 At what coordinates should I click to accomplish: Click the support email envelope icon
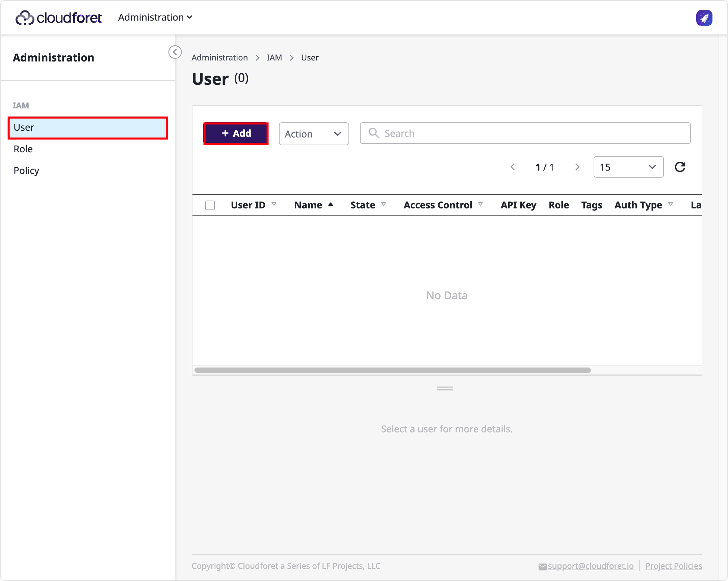(542, 566)
